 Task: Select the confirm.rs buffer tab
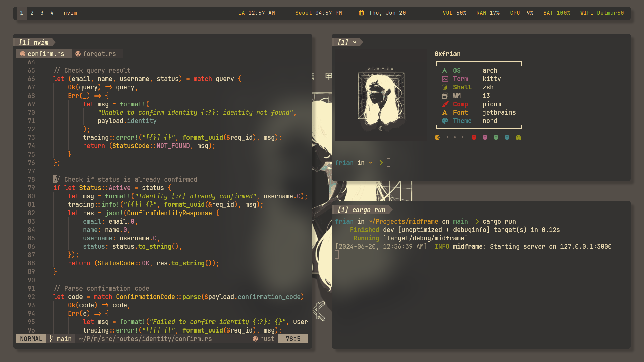46,54
